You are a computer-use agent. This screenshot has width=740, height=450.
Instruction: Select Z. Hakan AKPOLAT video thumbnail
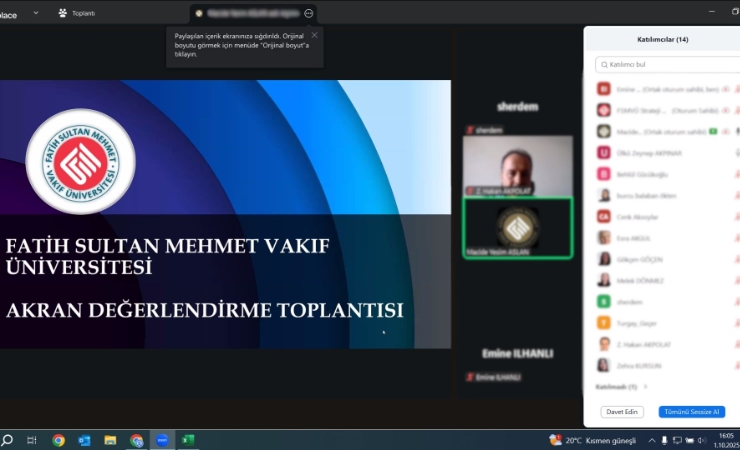pos(517,165)
